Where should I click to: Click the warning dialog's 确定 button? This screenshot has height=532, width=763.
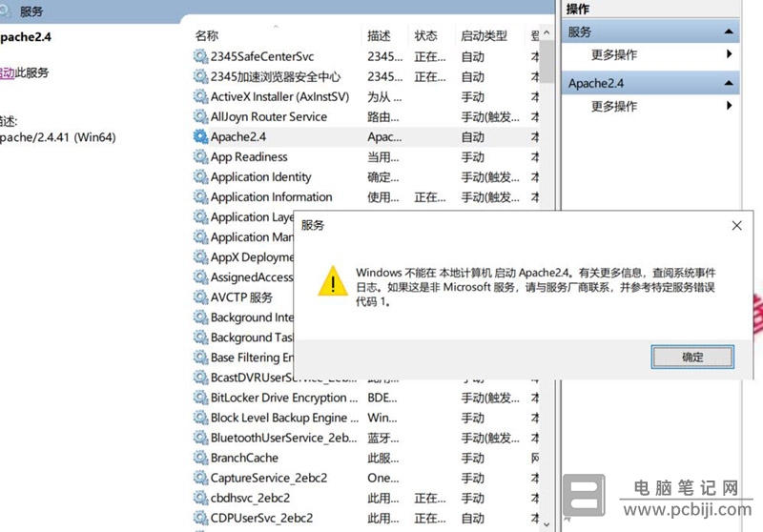[692, 357]
